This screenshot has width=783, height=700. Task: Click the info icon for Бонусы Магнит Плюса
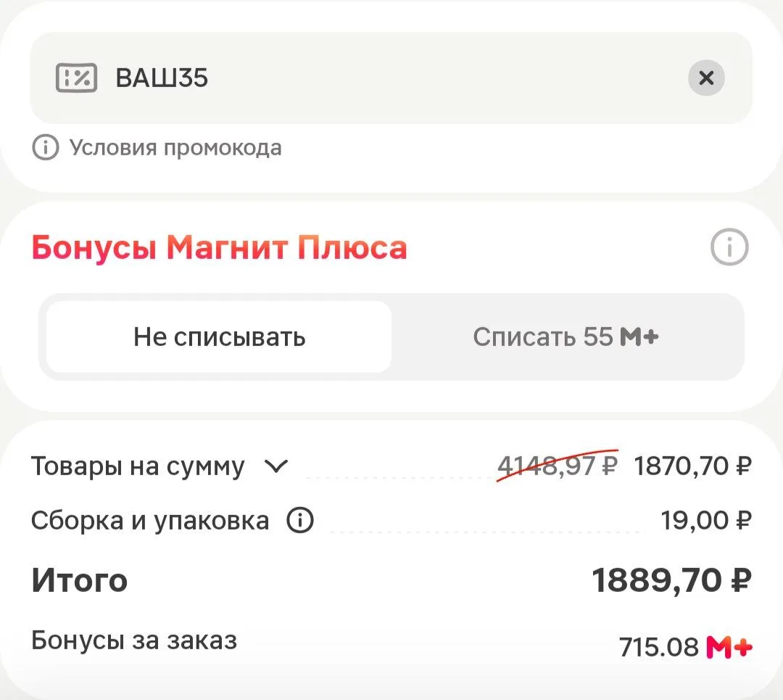pyautogui.click(x=729, y=247)
